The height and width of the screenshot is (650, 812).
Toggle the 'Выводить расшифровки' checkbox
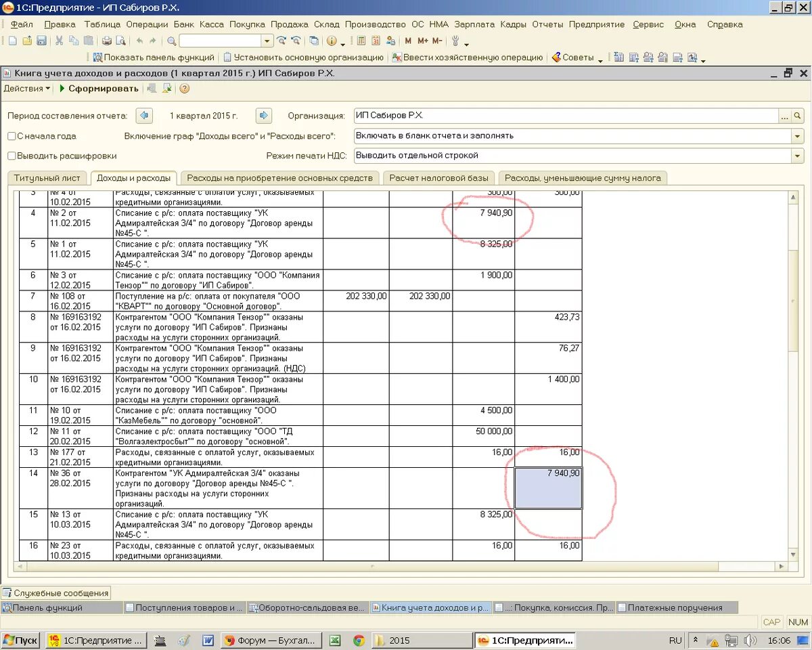(x=12, y=156)
